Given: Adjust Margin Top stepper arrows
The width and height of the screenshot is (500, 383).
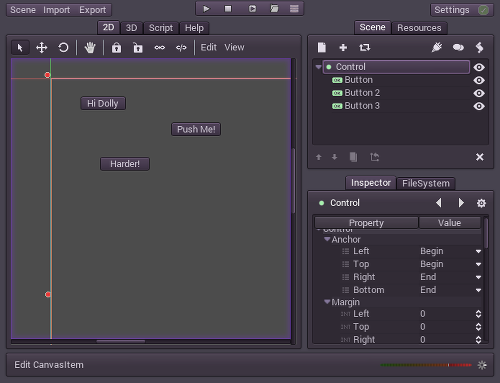Looking at the screenshot, I should (x=478, y=327).
